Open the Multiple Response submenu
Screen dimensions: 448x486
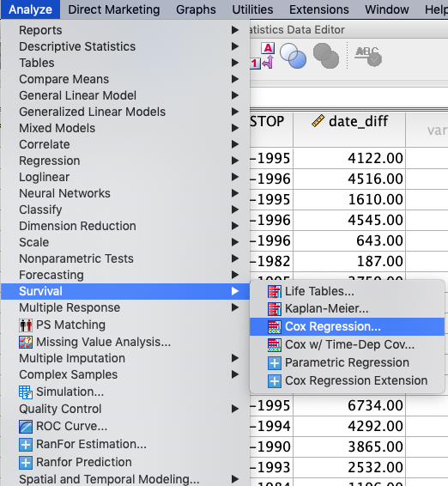click(125, 307)
